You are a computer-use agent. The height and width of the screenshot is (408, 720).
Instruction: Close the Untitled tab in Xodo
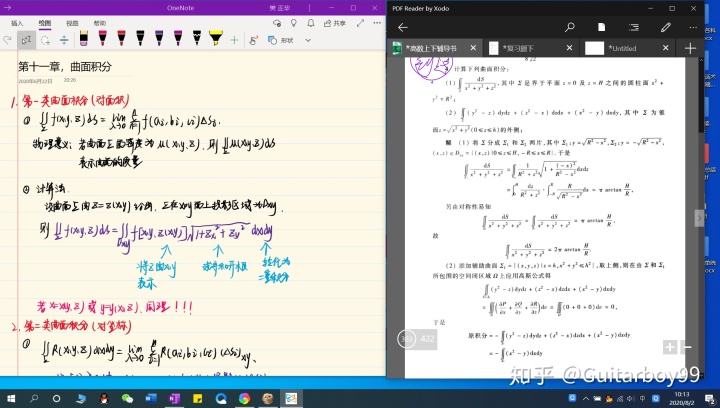(666, 48)
